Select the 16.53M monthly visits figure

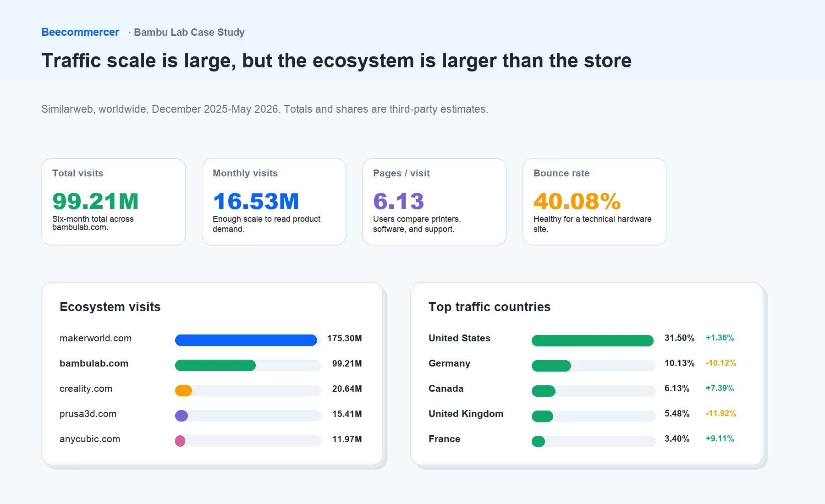256,201
